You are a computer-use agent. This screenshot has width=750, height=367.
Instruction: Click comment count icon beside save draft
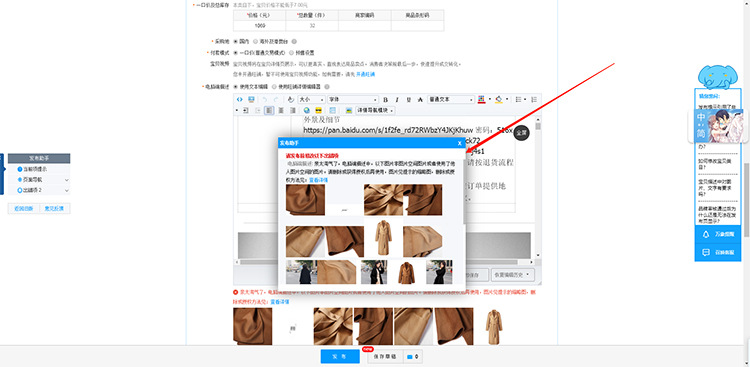pyautogui.click(x=413, y=356)
